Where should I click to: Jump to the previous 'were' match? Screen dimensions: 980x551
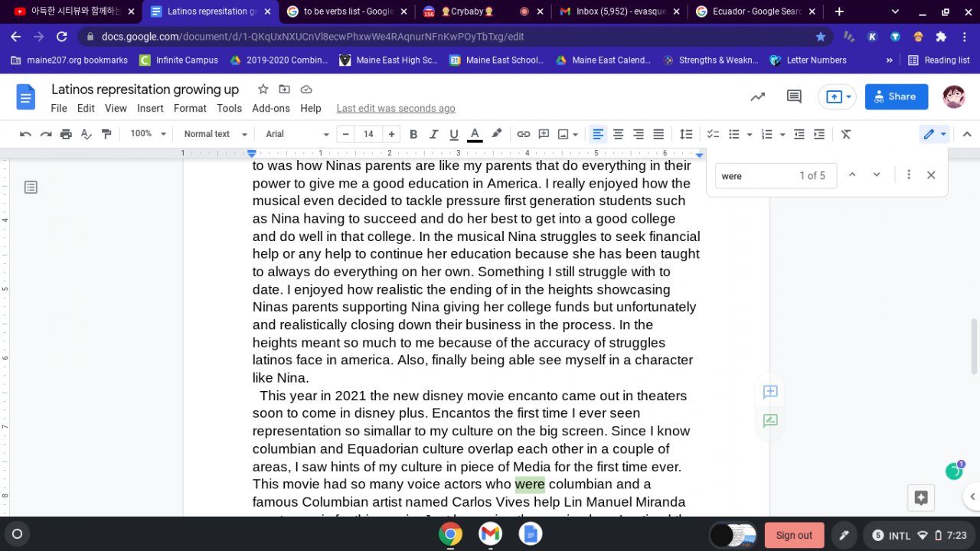coord(852,175)
